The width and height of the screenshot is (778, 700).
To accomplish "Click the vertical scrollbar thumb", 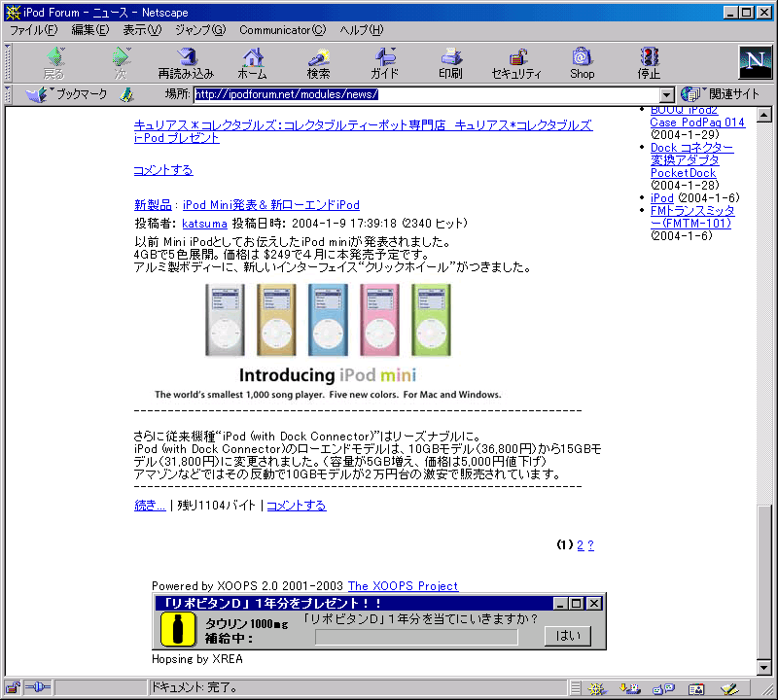I will pyautogui.click(x=764, y=581).
